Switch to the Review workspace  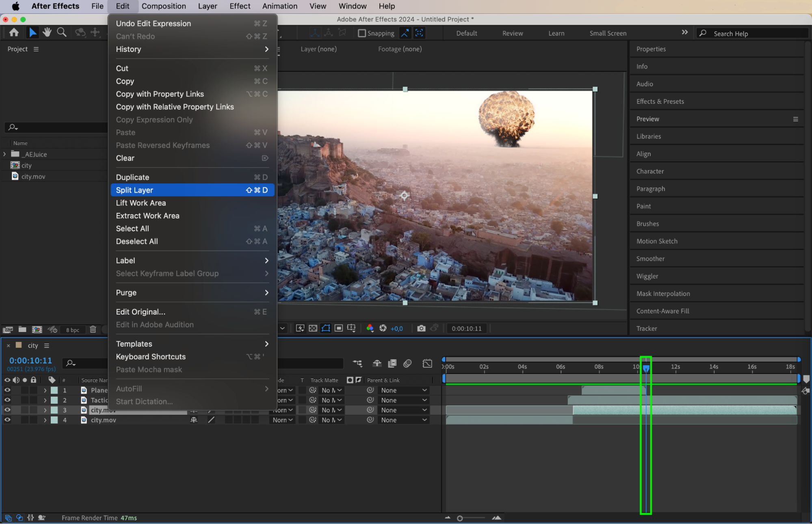coord(512,33)
